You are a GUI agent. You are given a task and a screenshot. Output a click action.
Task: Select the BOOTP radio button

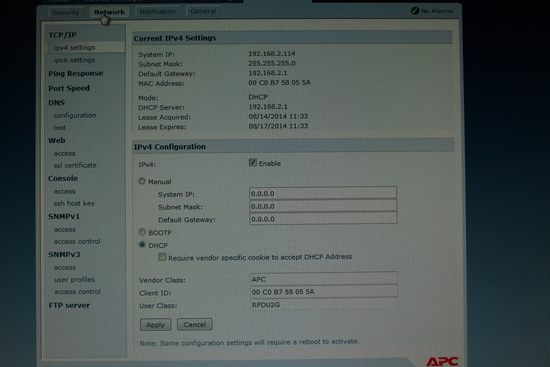click(142, 232)
